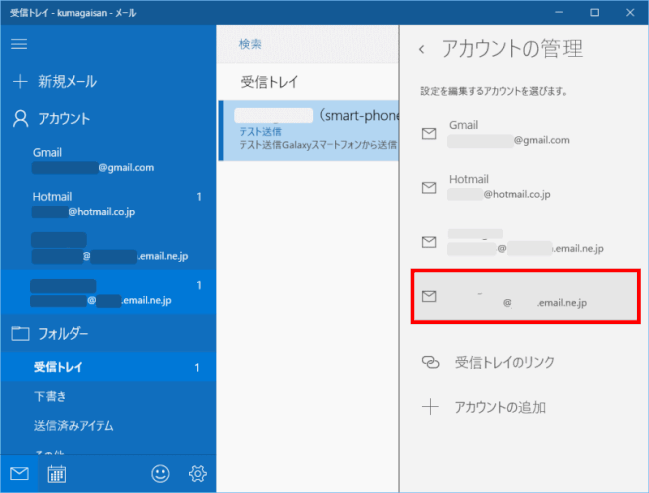Open settings with the gear icon
This screenshot has width=649, height=493.
tap(197, 474)
